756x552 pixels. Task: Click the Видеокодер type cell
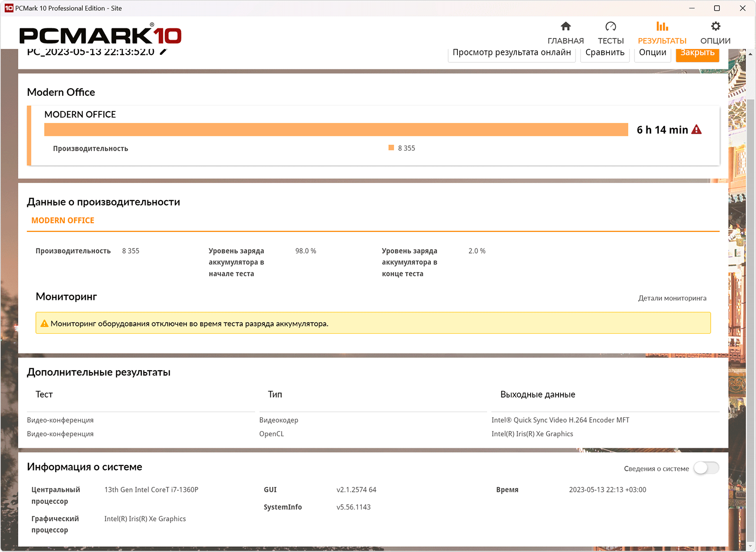click(279, 420)
